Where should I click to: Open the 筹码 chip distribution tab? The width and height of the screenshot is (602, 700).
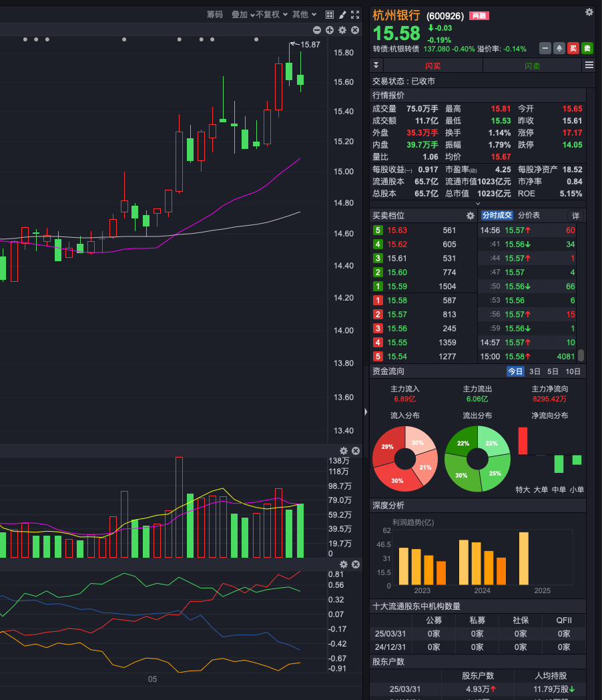pyautogui.click(x=214, y=14)
